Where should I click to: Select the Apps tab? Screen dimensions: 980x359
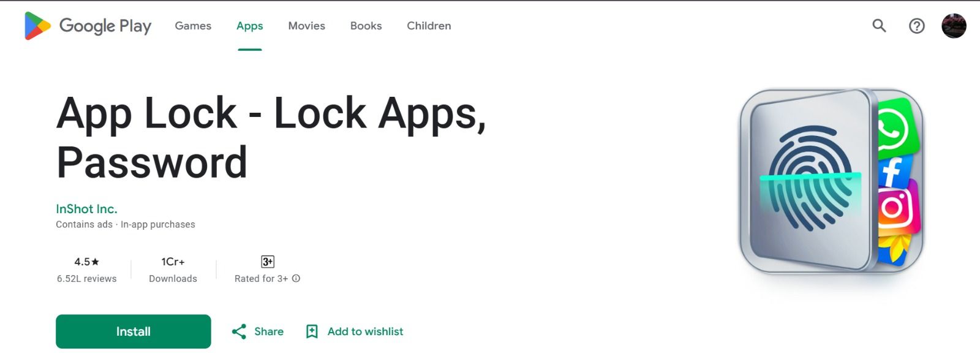click(250, 26)
